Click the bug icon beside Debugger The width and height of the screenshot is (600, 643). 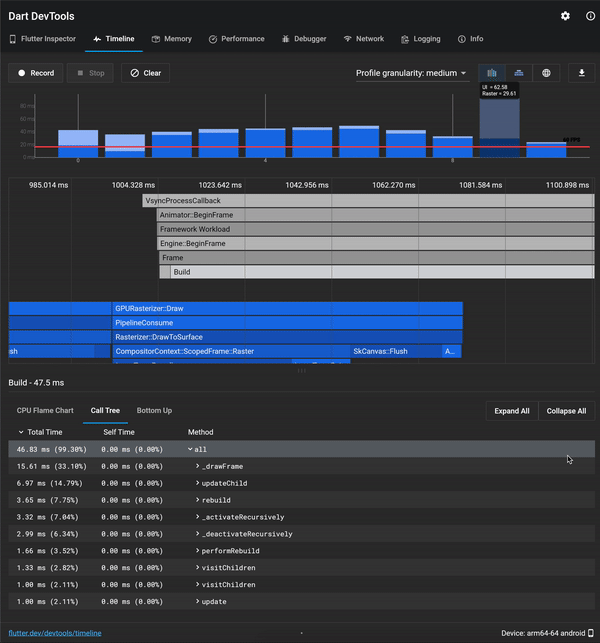[x=285, y=39]
